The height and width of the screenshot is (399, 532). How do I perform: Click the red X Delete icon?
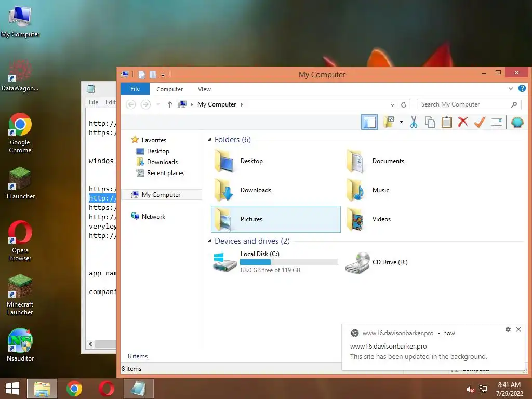(x=463, y=122)
